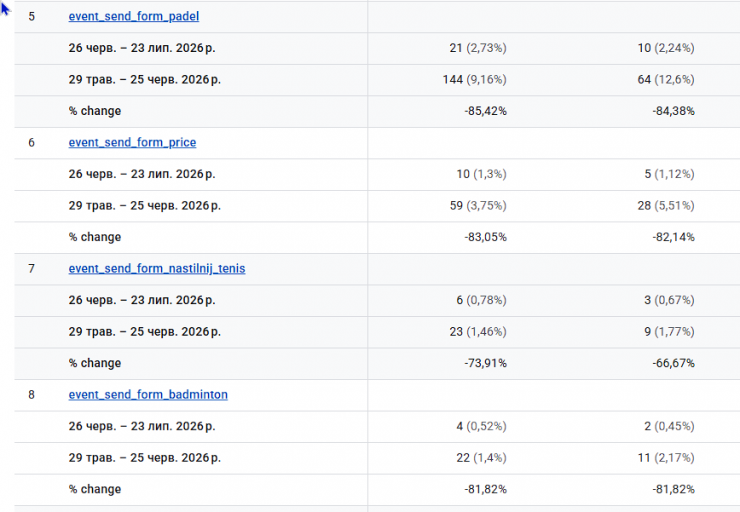Select row number 7 cell
The width and height of the screenshot is (740, 512).
[32, 269]
